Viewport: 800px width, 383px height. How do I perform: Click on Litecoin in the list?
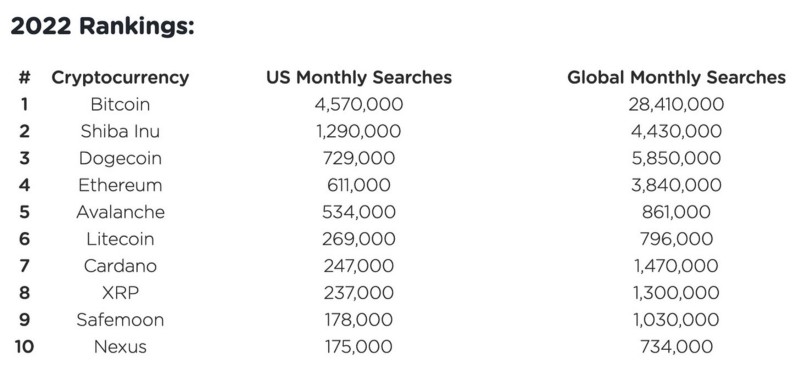[x=120, y=239]
